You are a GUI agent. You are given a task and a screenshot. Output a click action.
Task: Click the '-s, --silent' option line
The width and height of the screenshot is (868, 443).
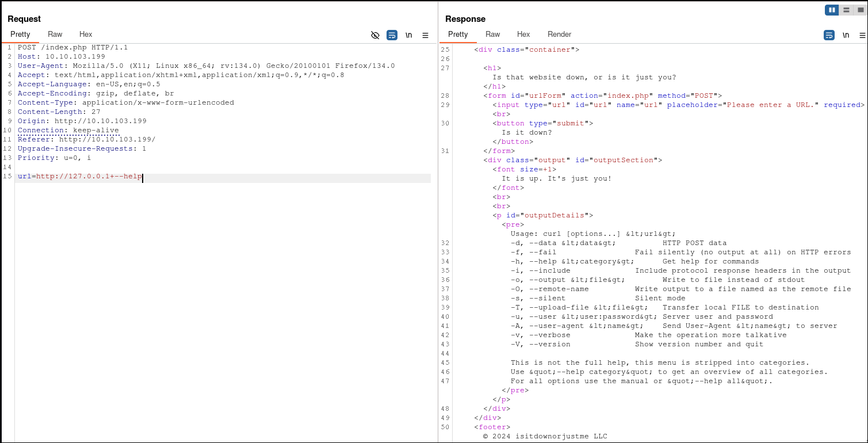(x=598, y=298)
